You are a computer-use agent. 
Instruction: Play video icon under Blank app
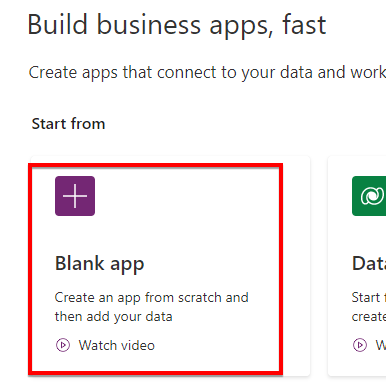coord(63,345)
